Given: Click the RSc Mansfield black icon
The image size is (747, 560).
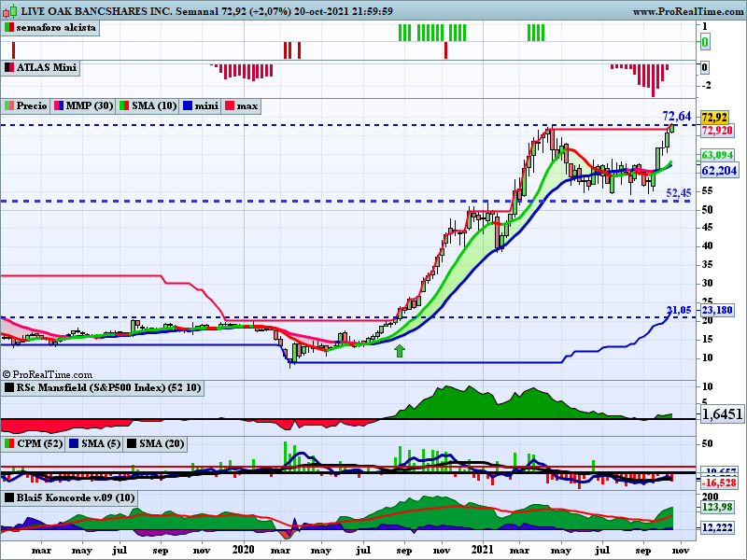Looking at the screenshot, I should point(9,387).
